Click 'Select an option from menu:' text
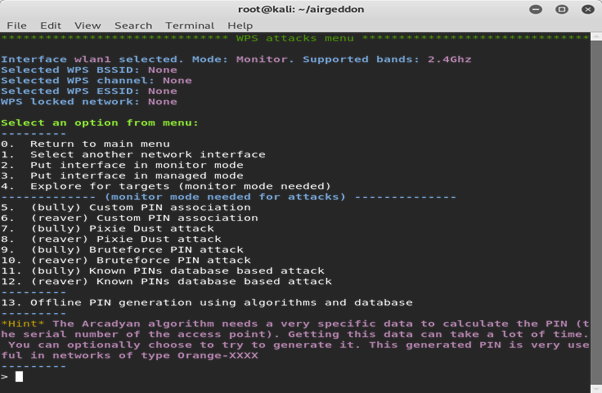602x393 pixels. click(x=100, y=123)
